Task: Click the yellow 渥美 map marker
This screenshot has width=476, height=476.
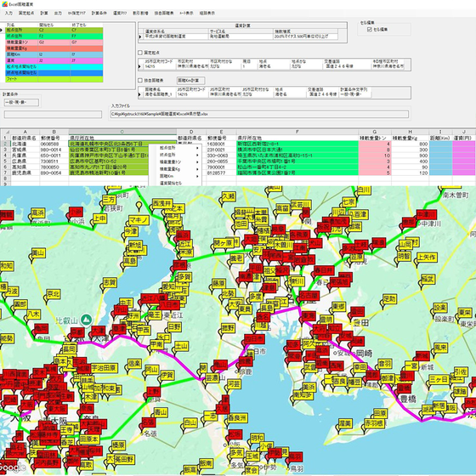Action: tap(345, 423)
